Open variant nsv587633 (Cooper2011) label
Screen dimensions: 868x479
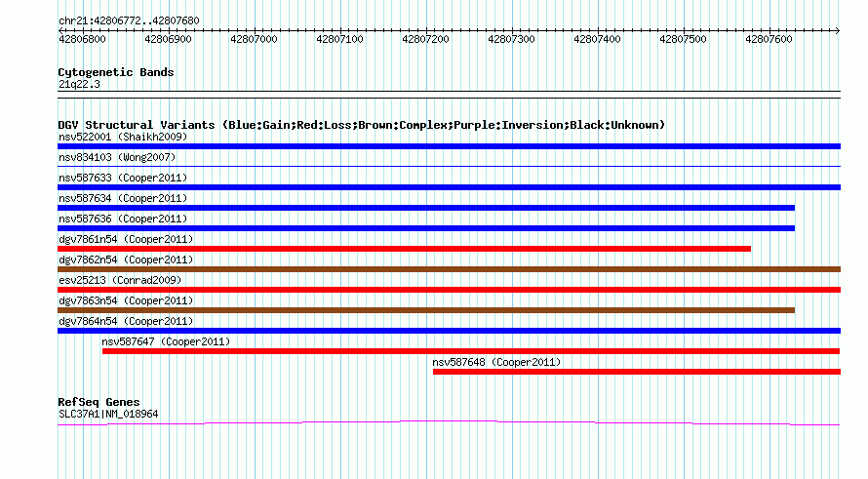(x=123, y=178)
